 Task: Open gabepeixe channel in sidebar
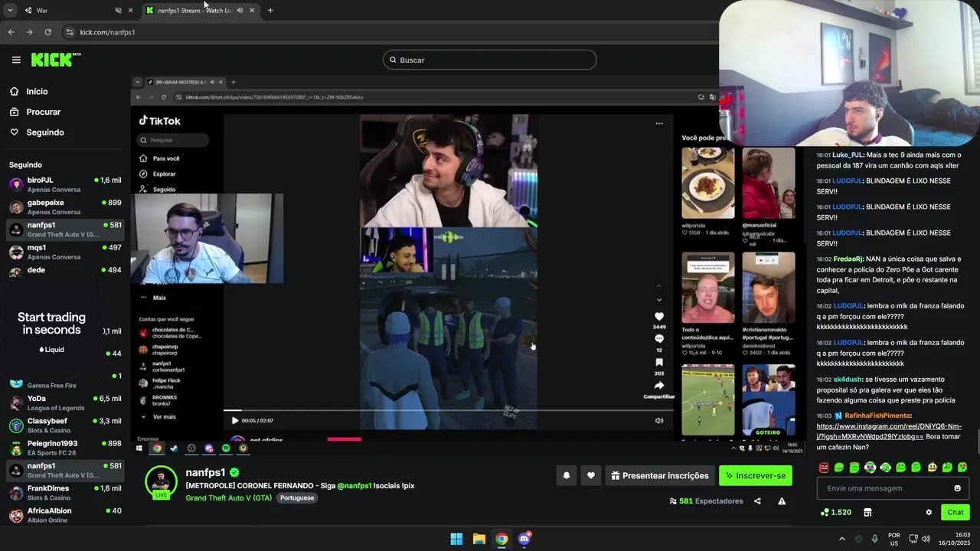point(65,207)
